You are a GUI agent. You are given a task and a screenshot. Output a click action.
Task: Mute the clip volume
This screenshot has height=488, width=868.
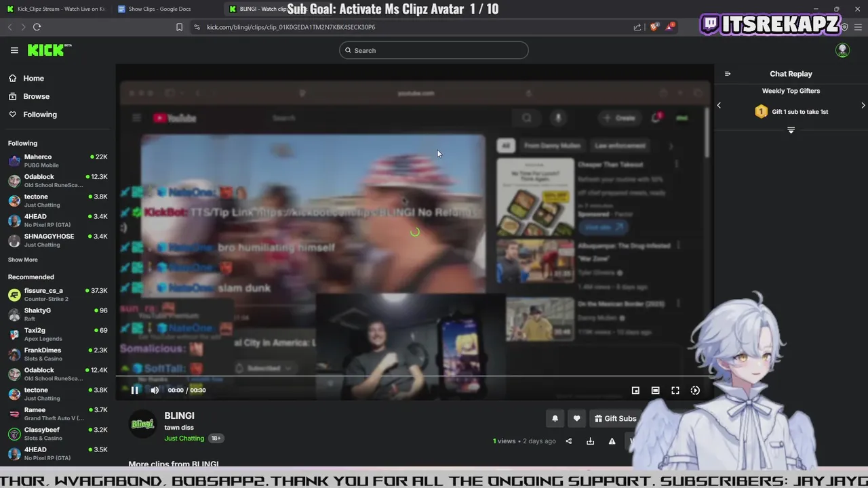(x=155, y=390)
